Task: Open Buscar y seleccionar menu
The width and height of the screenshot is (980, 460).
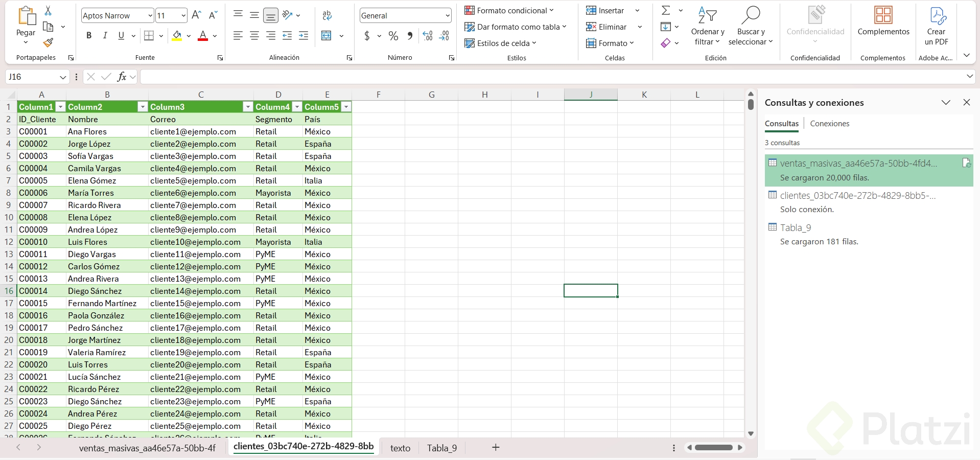Action: [751, 26]
